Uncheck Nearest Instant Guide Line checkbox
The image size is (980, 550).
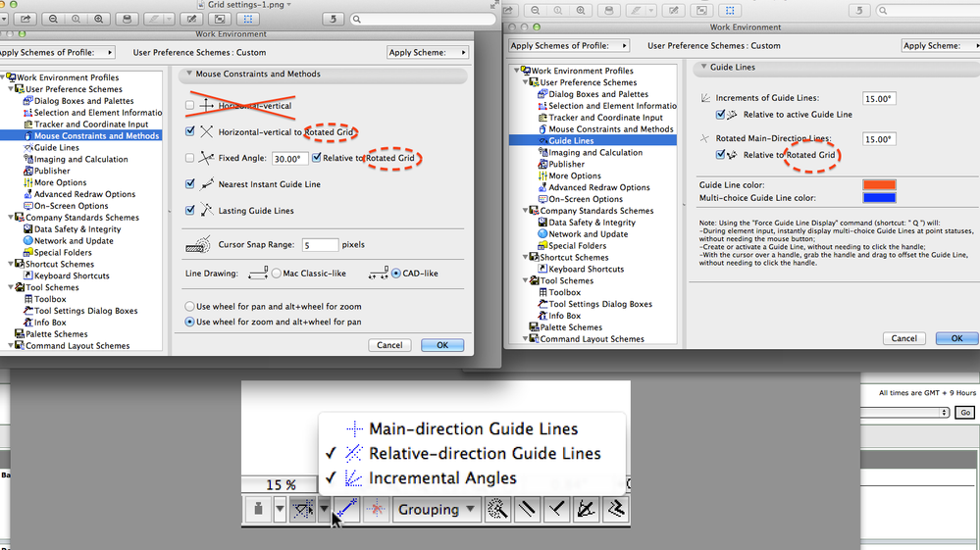(x=190, y=184)
